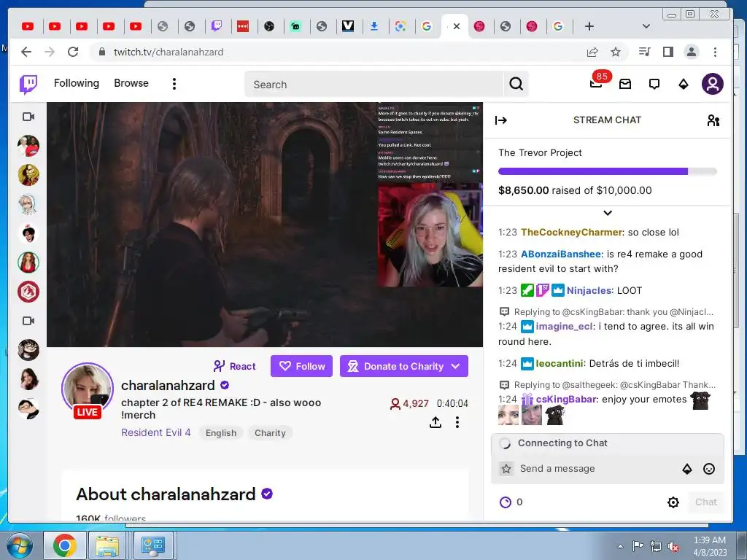Click the charalanahzard channel name

pos(168,385)
